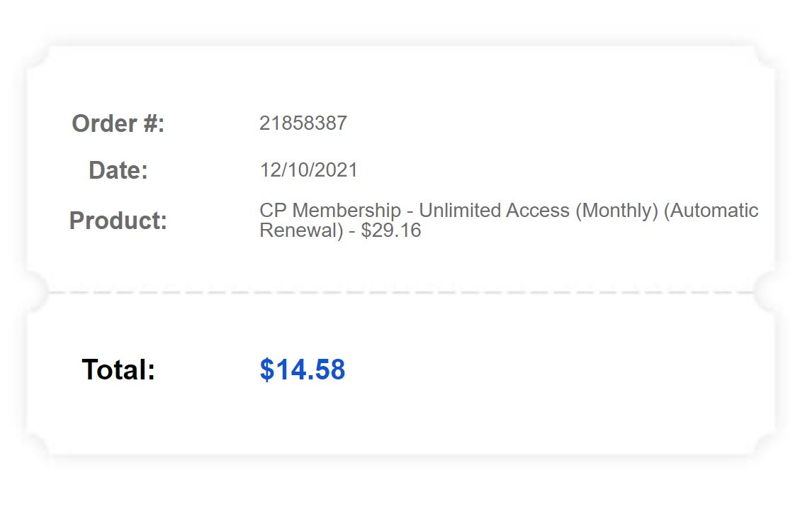Click the "CP Membership" product text
The height and width of the screenshot is (517, 812).
click(x=330, y=211)
